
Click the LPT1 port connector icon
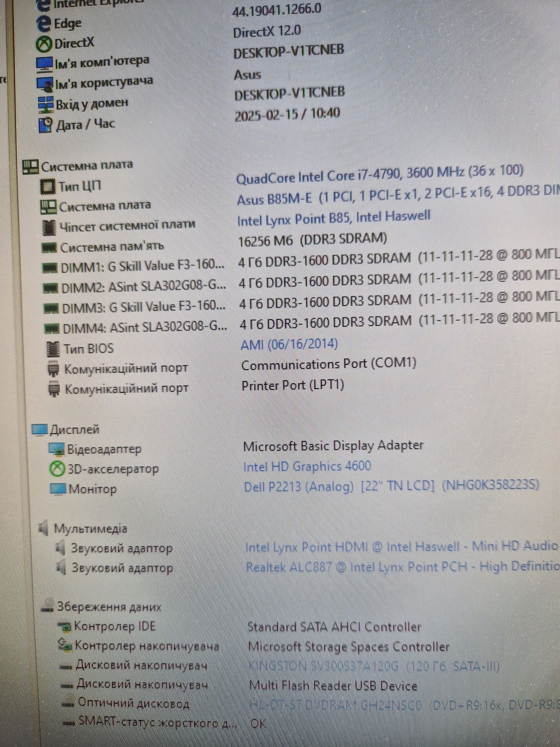(x=55, y=389)
